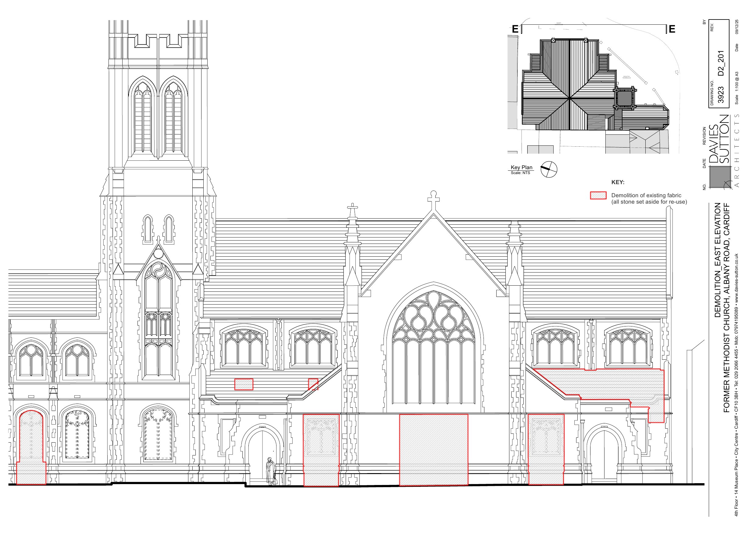Viewport: 756px width, 535px height.
Task: Click the cross atop the central gable
Action: coord(433,199)
